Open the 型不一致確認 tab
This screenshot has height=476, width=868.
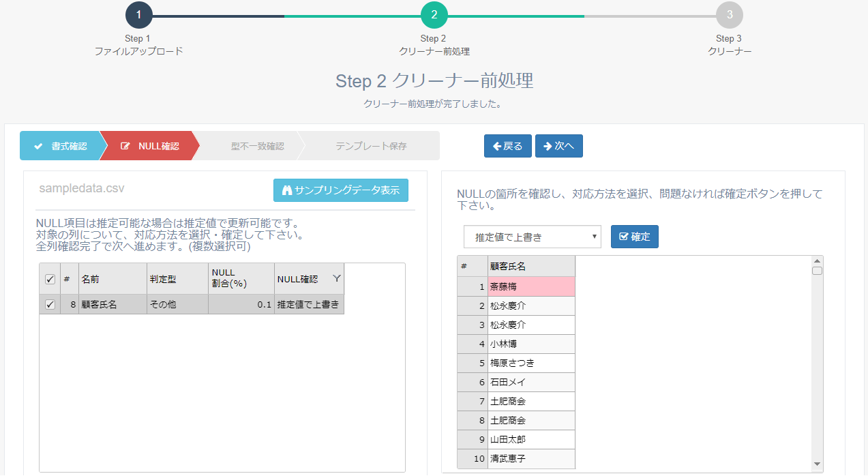pyautogui.click(x=256, y=146)
